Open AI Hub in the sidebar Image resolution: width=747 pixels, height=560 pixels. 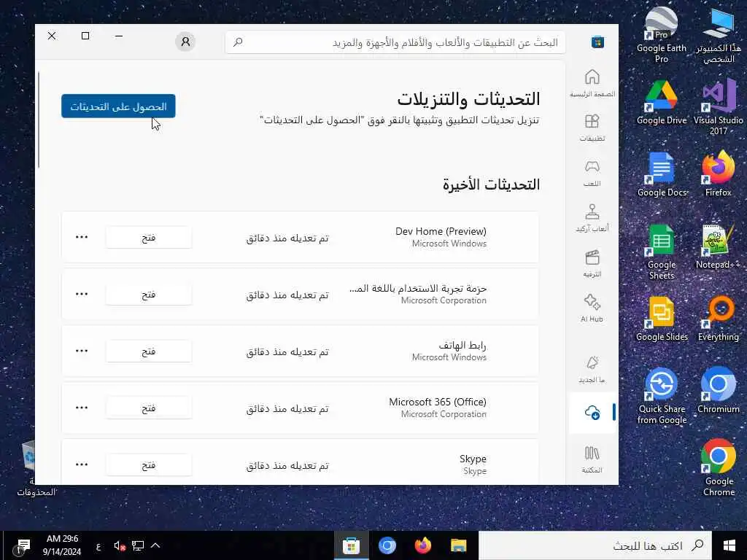point(592,308)
